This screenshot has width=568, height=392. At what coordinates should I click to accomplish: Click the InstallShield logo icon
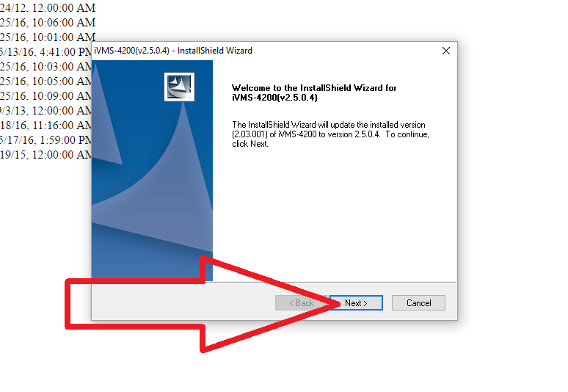179,87
